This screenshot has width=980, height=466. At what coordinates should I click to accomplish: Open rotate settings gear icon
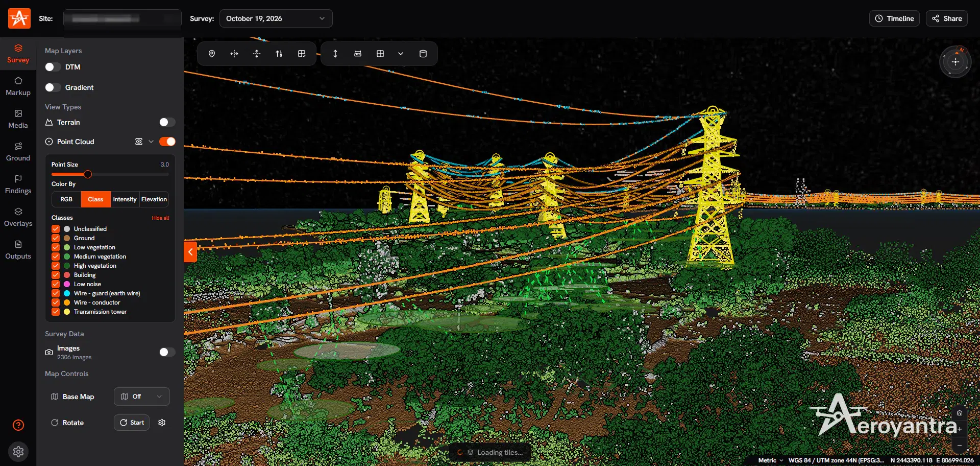coord(162,423)
